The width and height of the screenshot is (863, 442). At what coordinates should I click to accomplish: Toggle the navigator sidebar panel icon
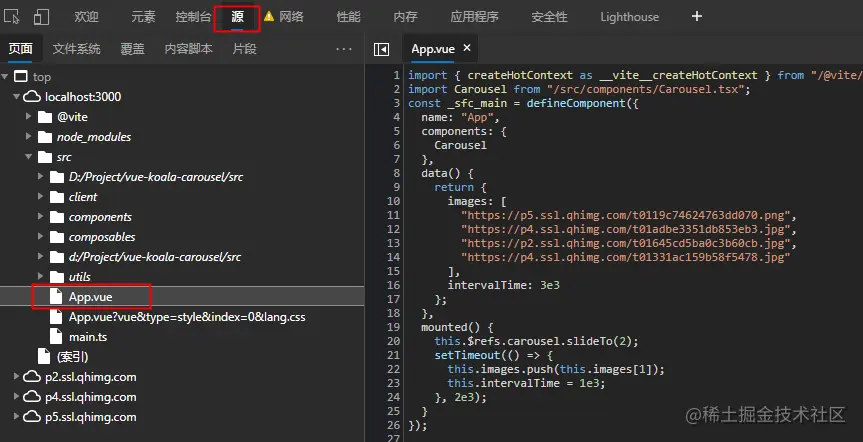click(381, 49)
